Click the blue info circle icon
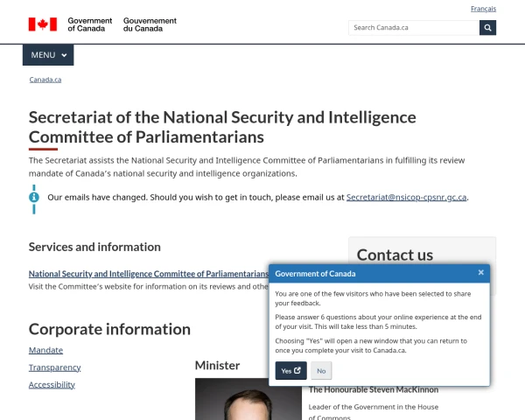Image resolution: width=525 pixels, height=420 pixels. coord(34,197)
